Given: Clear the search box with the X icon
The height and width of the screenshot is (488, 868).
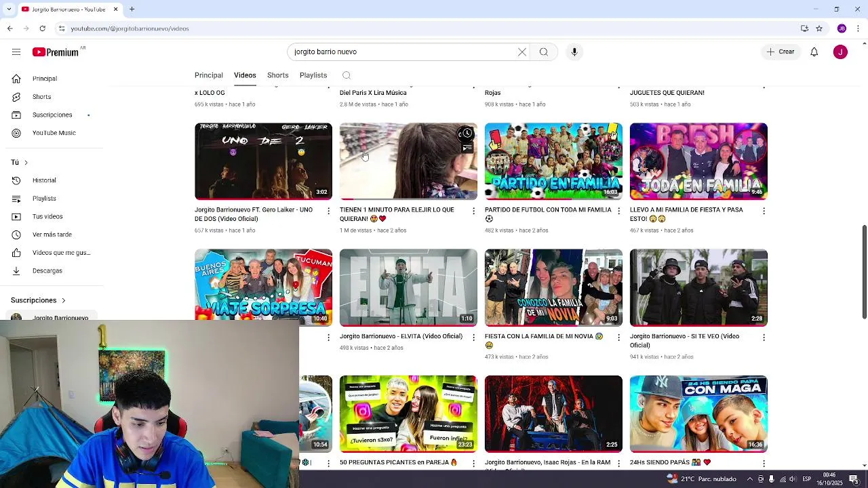Looking at the screenshot, I should pyautogui.click(x=522, y=52).
